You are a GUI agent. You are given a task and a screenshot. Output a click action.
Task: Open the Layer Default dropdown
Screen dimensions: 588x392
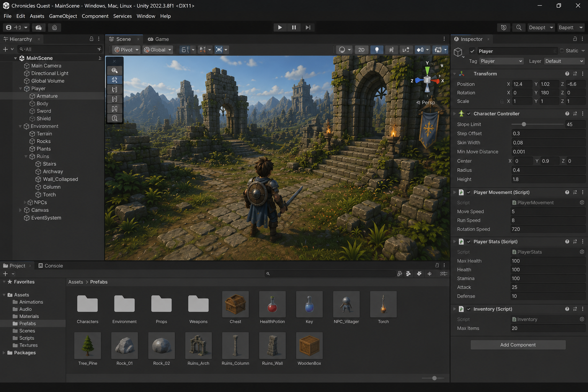click(564, 61)
